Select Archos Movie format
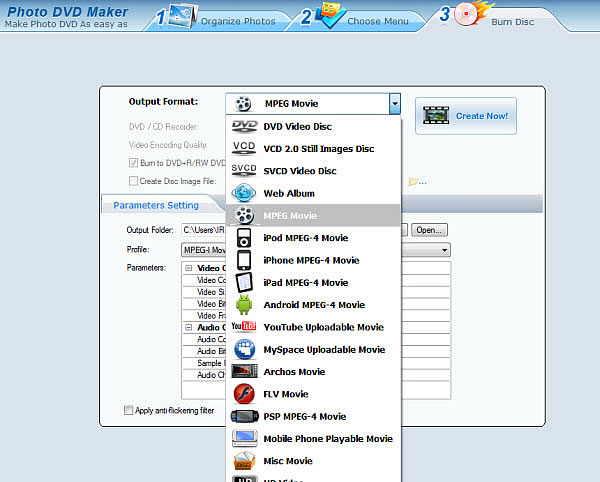 [x=313, y=372]
